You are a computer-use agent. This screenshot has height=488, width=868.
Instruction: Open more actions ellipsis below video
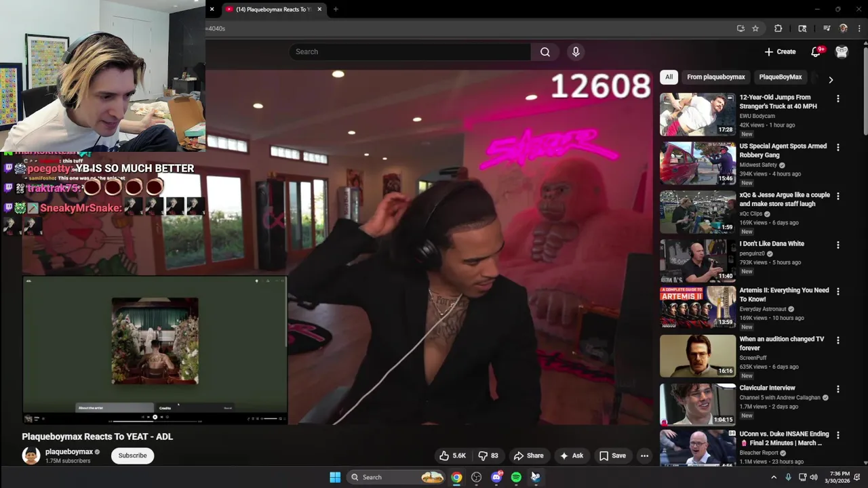pyautogui.click(x=644, y=455)
